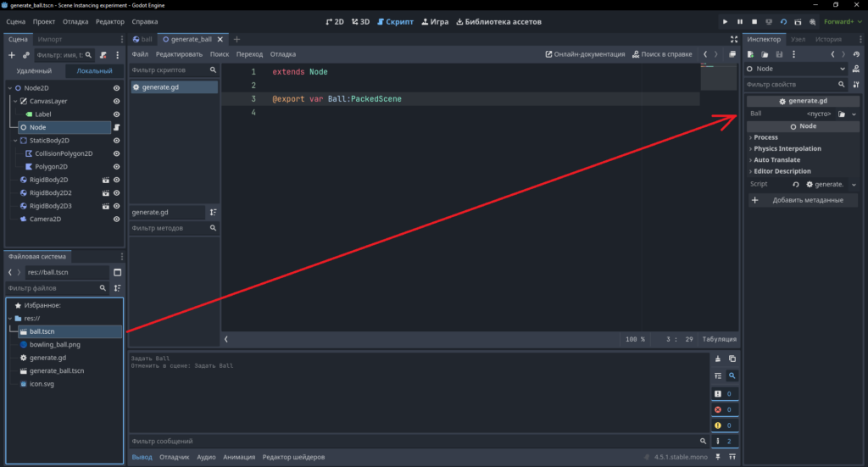The image size is (868, 467).
Task: Click the script editor floating window icon
Action: 732,54
